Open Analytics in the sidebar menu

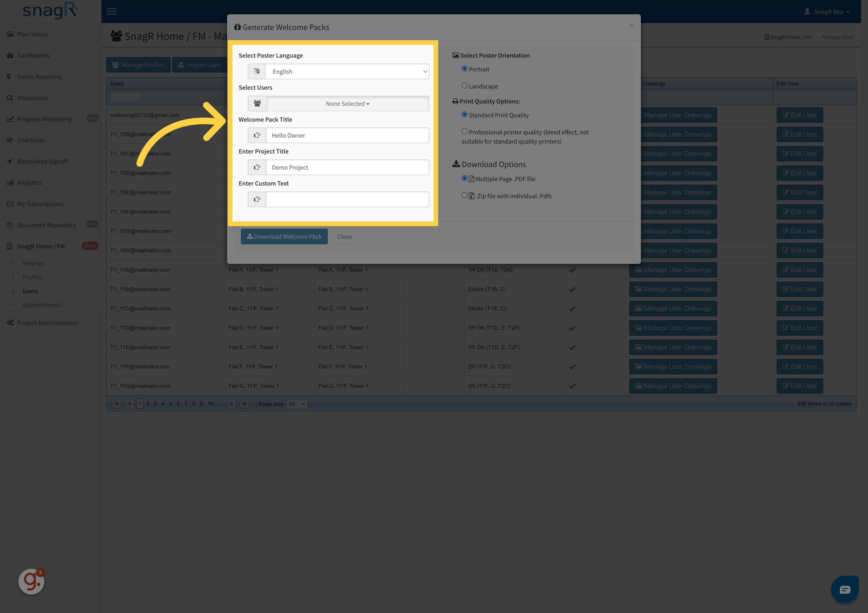click(29, 183)
